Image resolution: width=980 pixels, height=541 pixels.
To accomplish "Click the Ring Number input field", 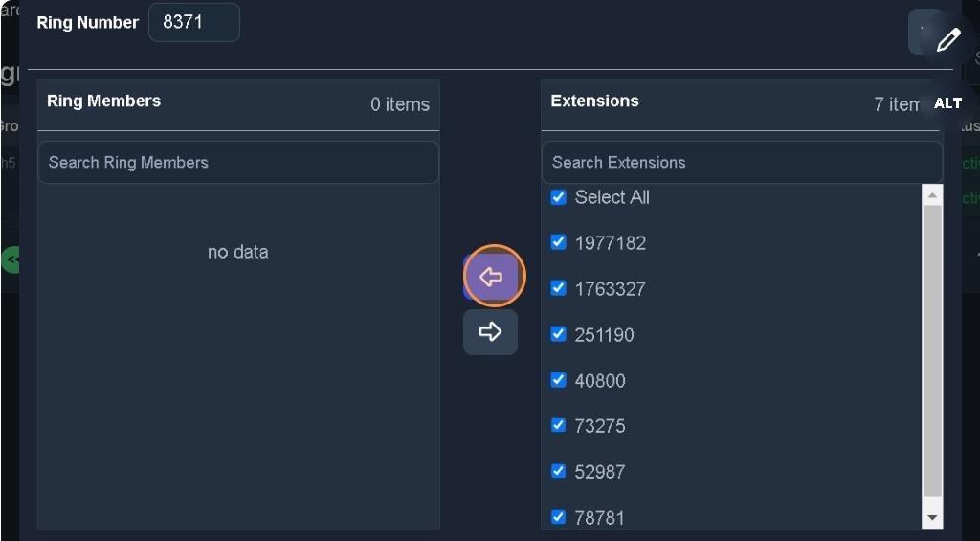I will click(x=193, y=23).
